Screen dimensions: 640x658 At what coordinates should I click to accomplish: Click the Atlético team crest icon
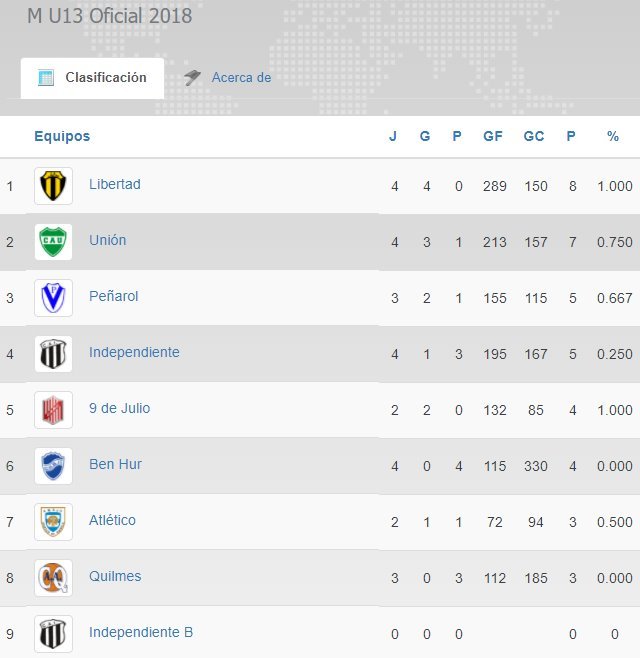(x=53, y=522)
